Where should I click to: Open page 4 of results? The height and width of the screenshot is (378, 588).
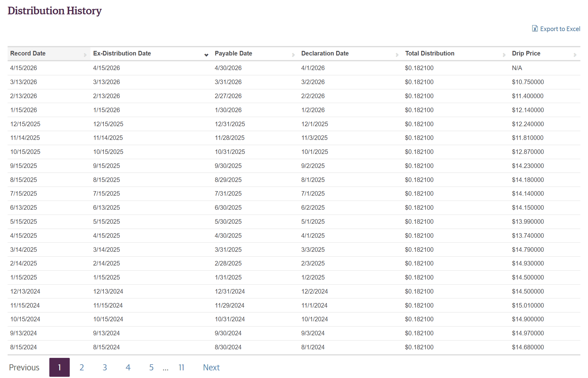128,367
